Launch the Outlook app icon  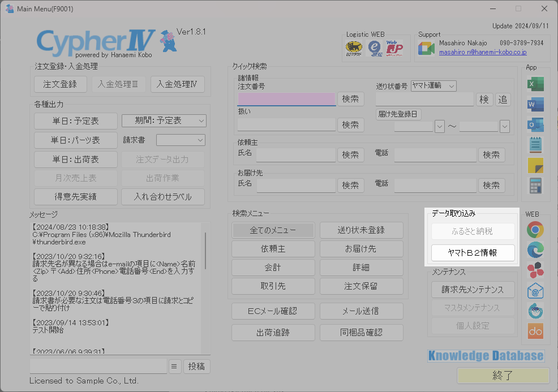[535, 125]
